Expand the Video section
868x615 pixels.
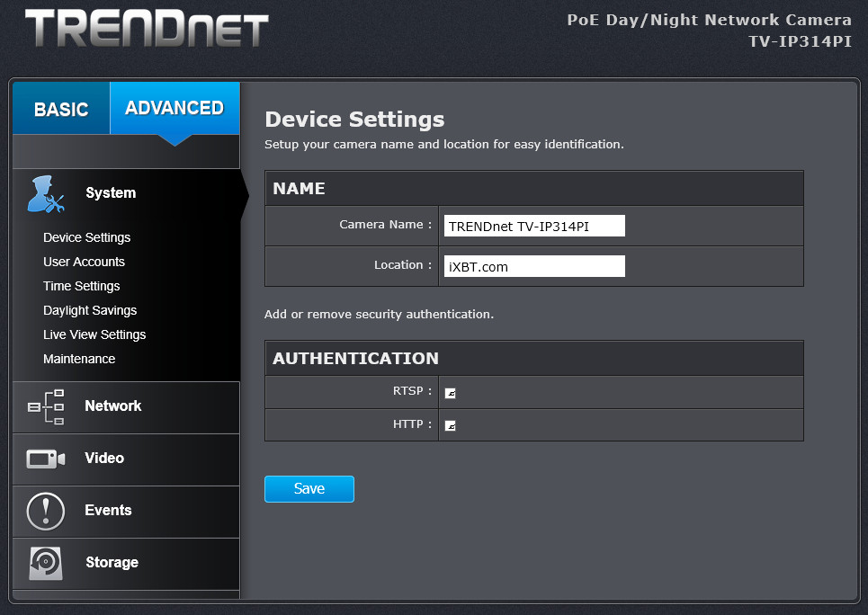104,459
